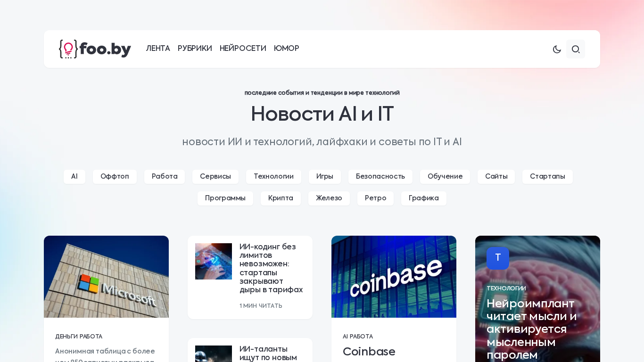The image size is (644, 362).
Task: Open the ЮМОР section
Action: [287, 49]
